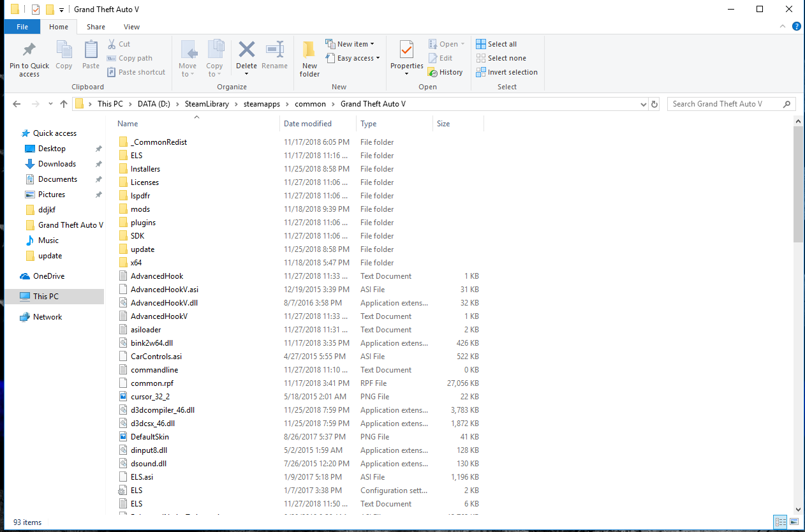Image resolution: width=805 pixels, height=532 pixels.
Task: Select Network in navigation pane
Action: coord(47,317)
